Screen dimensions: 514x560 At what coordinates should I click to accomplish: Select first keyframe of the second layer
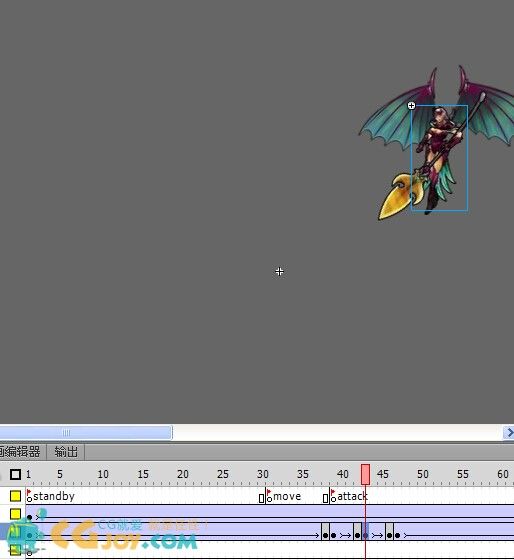point(30,517)
